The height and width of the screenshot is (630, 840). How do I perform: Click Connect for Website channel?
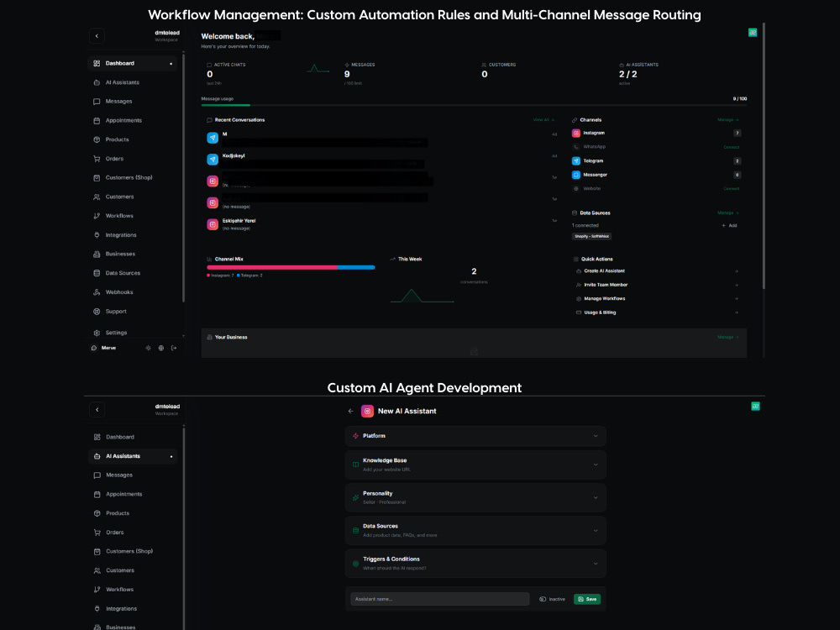[x=732, y=189]
